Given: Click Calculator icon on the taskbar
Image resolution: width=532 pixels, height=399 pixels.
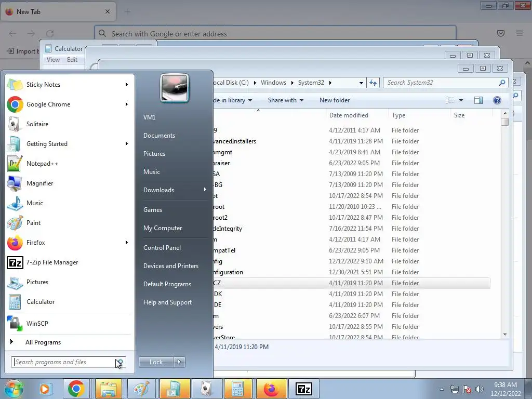Looking at the screenshot, I should click(x=238, y=389).
